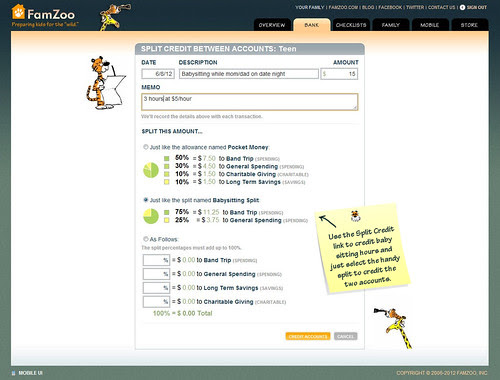
Task: Open the Your Family link
Action: point(309,7)
